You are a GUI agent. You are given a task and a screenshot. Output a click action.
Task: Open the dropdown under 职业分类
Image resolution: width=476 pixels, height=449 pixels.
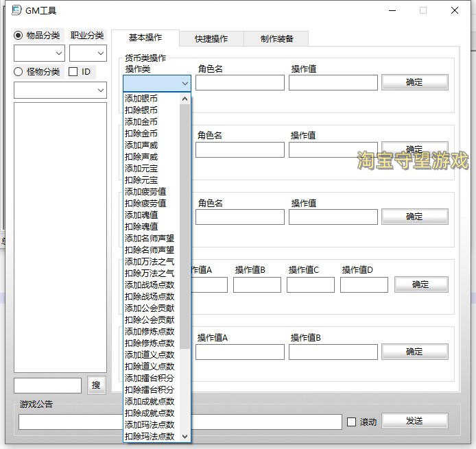pos(88,53)
